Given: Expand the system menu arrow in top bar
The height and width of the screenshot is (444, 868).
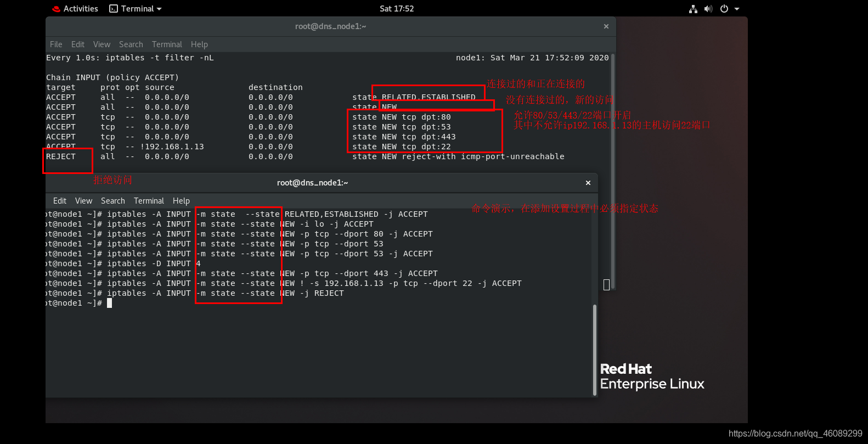Looking at the screenshot, I should click(x=737, y=9).
